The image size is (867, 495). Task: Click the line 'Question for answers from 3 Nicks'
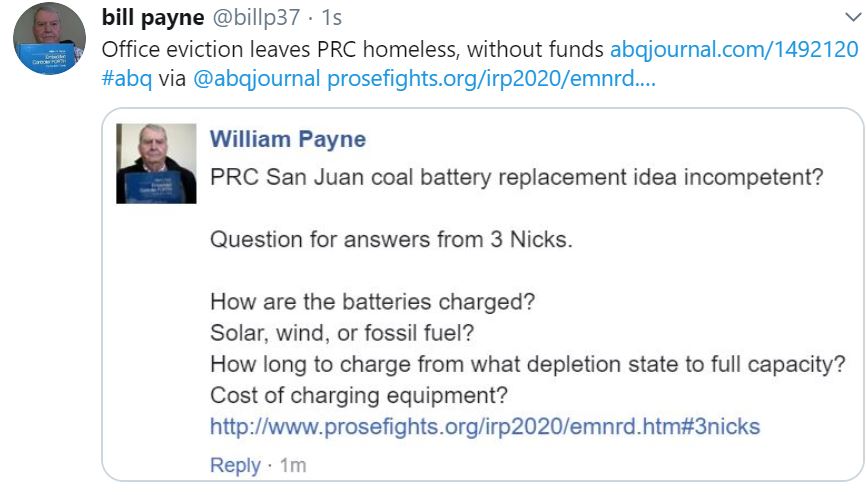391,239
